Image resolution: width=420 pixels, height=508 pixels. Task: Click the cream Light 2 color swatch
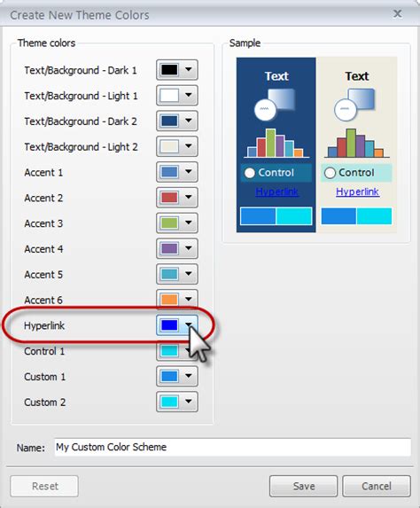click(169, 146)
